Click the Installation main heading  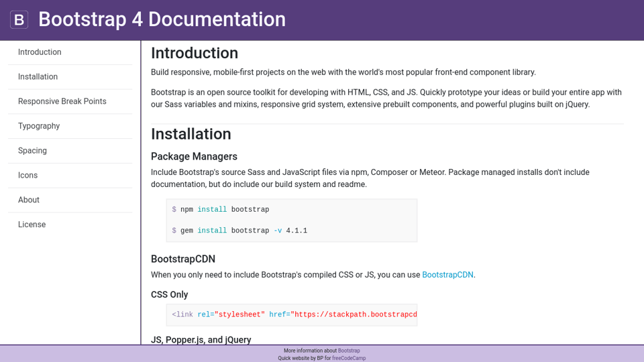[191, 134]
